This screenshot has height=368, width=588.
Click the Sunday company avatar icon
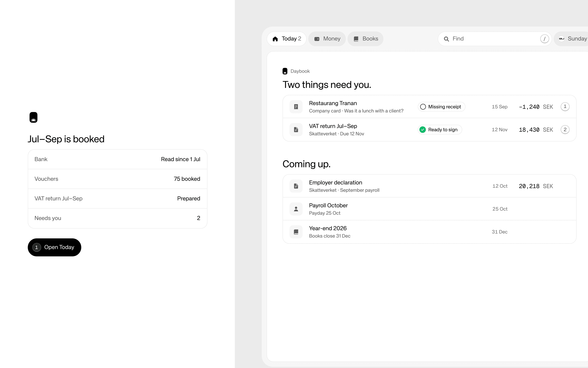click(x=562, y=39)
